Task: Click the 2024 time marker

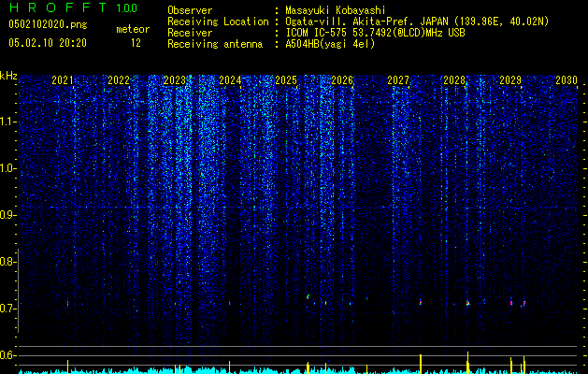Action: coord(230,80)
